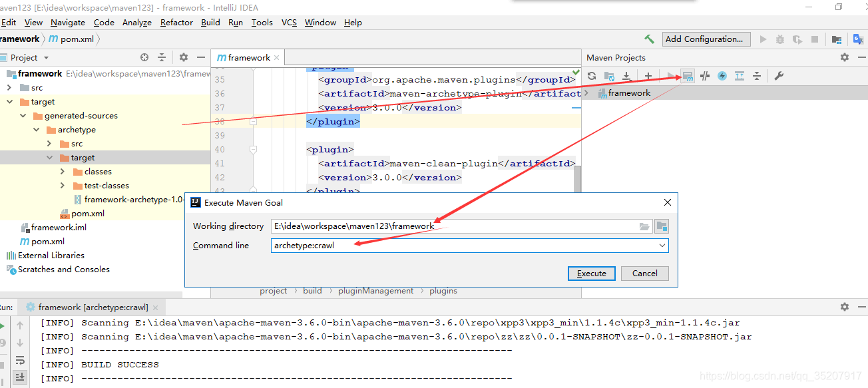Click Show Dependencies icon in Maven toolbar
868x388 pixels.
[x=740, y=76]
